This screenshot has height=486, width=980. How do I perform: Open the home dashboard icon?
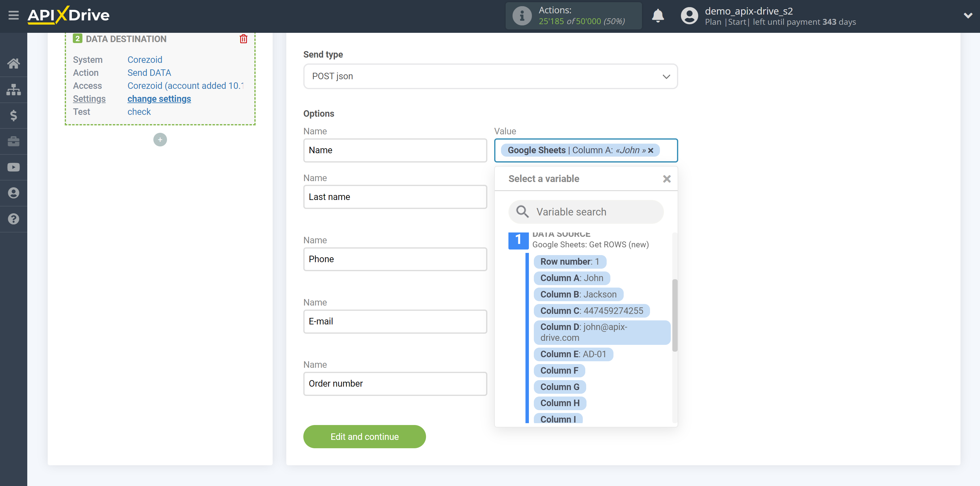[14, 63]
